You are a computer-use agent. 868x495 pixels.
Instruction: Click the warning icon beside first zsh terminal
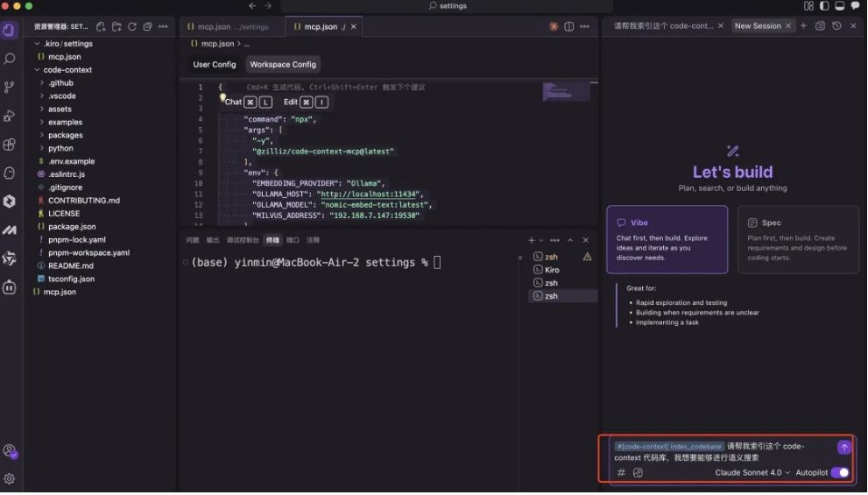(x=588, y=257)
